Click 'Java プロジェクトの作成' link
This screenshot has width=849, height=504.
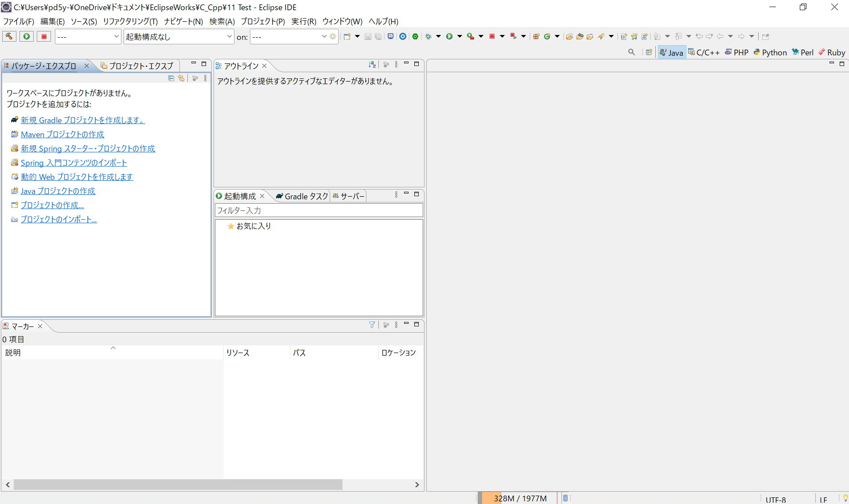(x=58, y=191)
